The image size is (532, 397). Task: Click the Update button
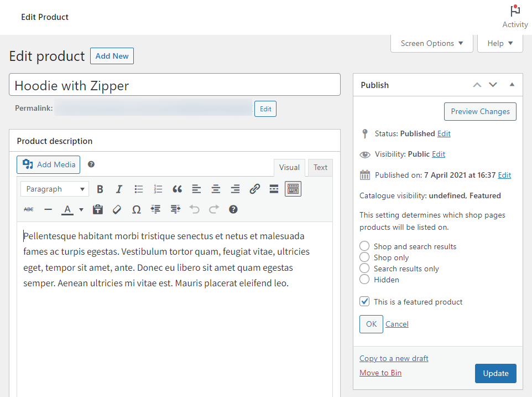[x=496, y=373]
